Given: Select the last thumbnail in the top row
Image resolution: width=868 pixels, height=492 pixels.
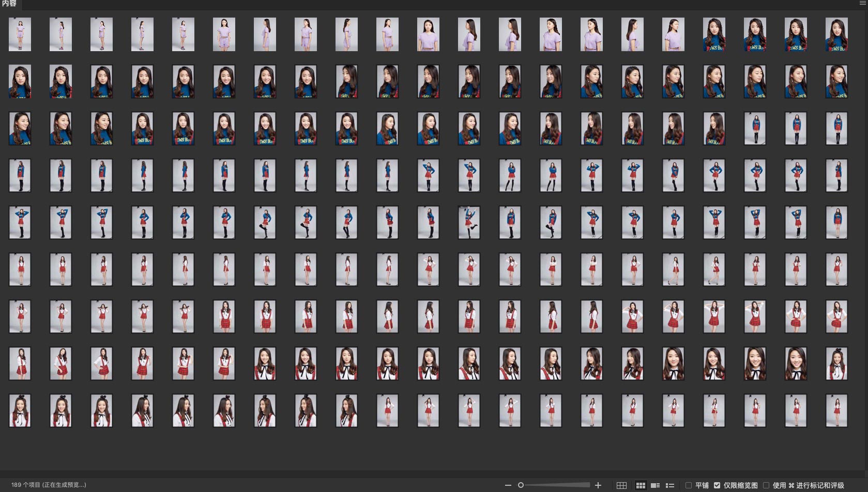Looking at the screenshot, I should coord(836,34).
